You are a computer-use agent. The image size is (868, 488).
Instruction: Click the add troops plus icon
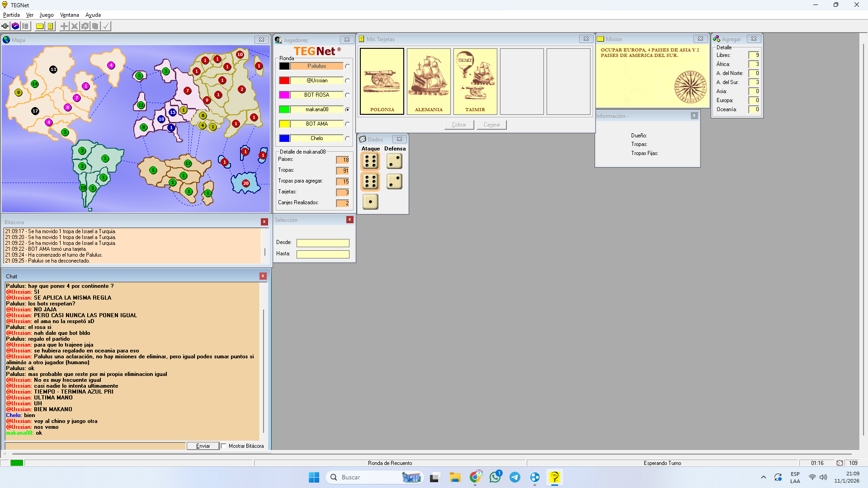point(64,26)
